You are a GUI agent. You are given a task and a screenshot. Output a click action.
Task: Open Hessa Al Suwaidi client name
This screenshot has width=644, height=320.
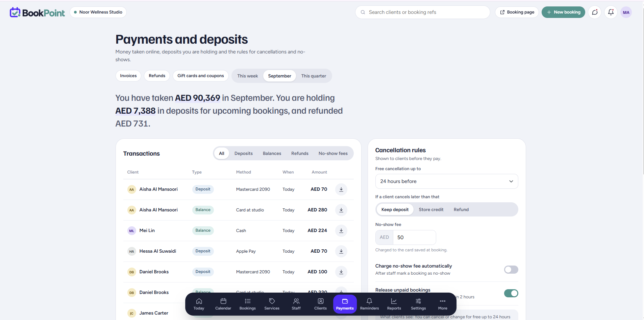click(x=158, y=251)
